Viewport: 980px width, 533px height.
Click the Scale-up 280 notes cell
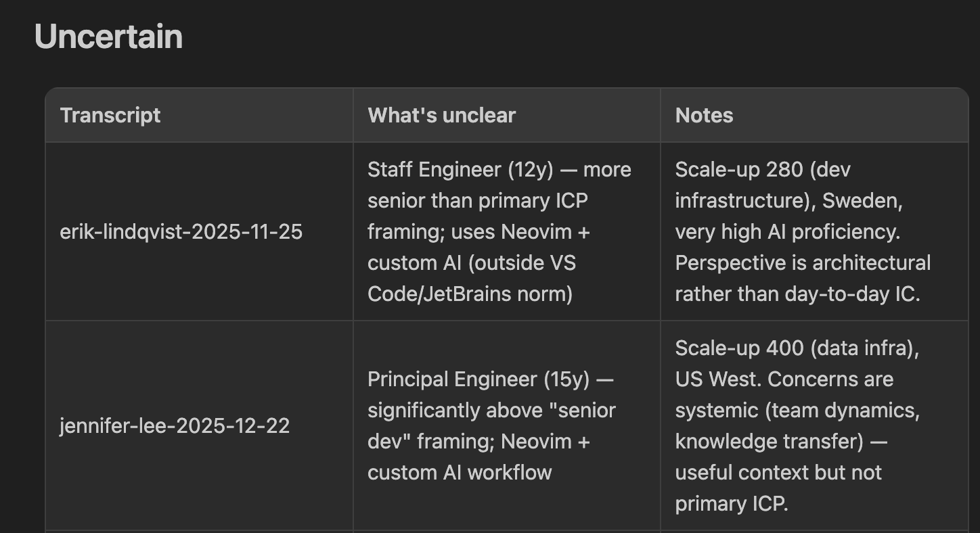(x=814, y=232)
